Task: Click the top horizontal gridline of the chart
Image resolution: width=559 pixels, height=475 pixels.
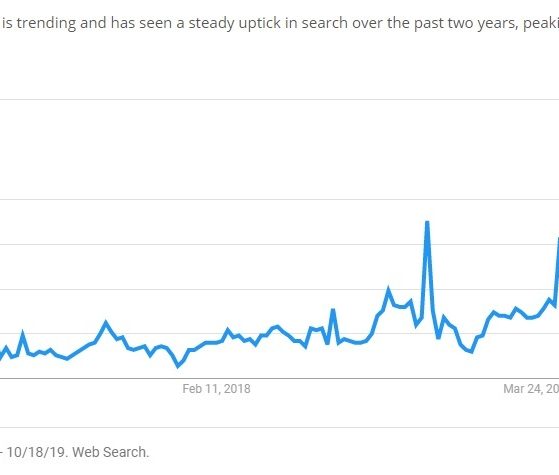Action: click(280, 99)
